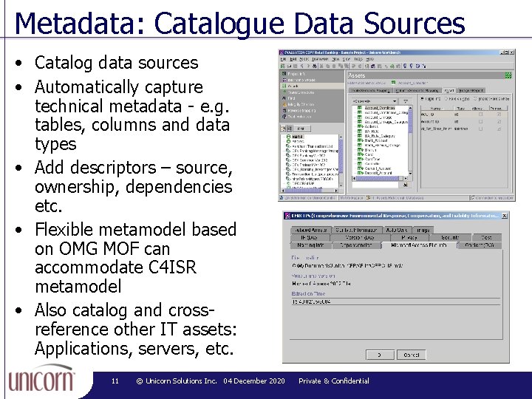
Task: Click the Edit button below the sidebar
Action: [301, 129]
